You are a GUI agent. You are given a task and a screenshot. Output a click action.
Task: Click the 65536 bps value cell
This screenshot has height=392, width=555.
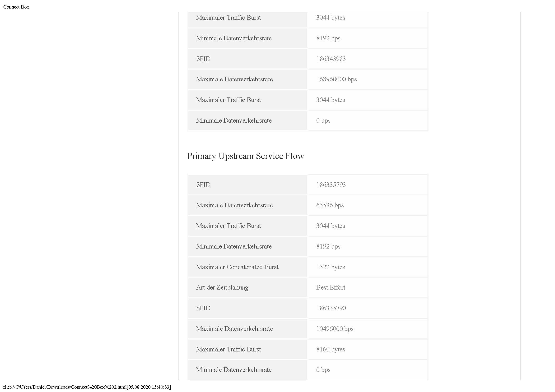[330, 205]
